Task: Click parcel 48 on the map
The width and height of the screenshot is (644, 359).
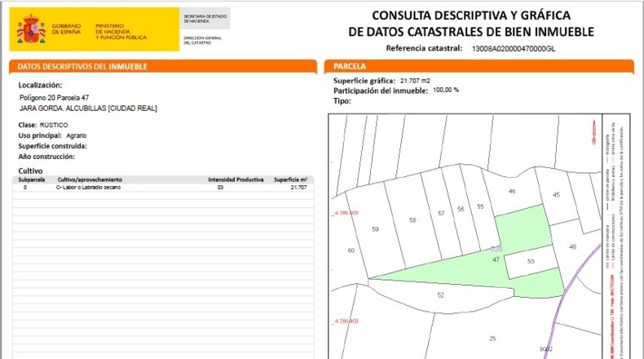Action: pyautogui.click(x=573, y=247)
